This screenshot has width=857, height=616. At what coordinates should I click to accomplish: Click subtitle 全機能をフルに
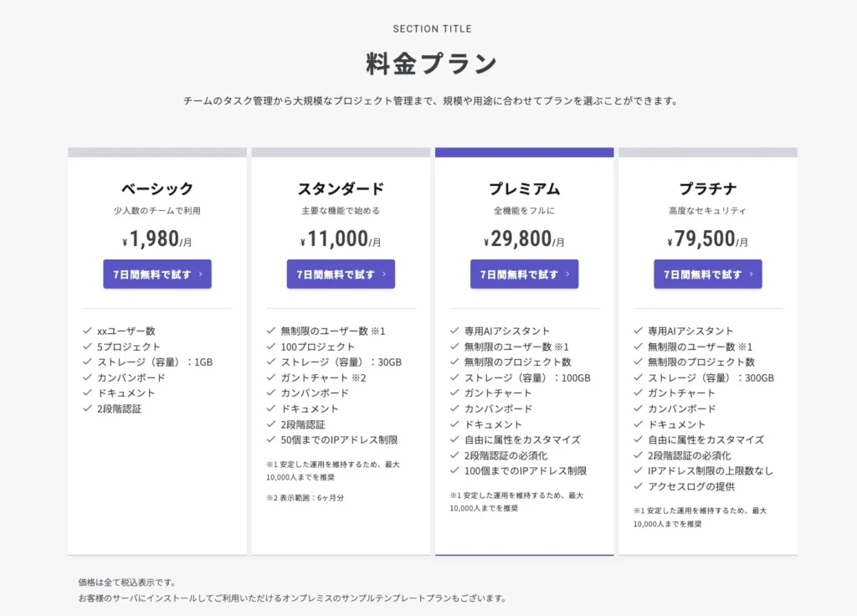pyautogui.click(x=525, y=210)
